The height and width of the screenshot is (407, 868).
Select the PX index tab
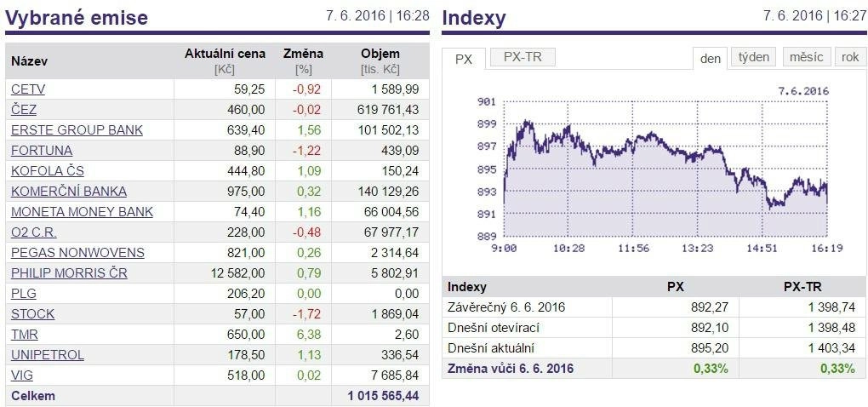click(x=464, y=59)
